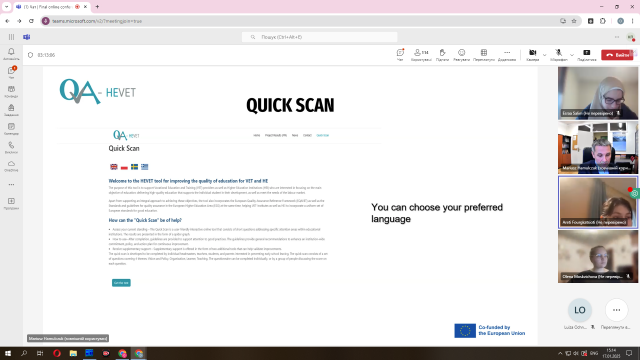The image size is (640, 360).
Task: Open Teams settings ellipsis in header
Action: (x=617, y=37)
